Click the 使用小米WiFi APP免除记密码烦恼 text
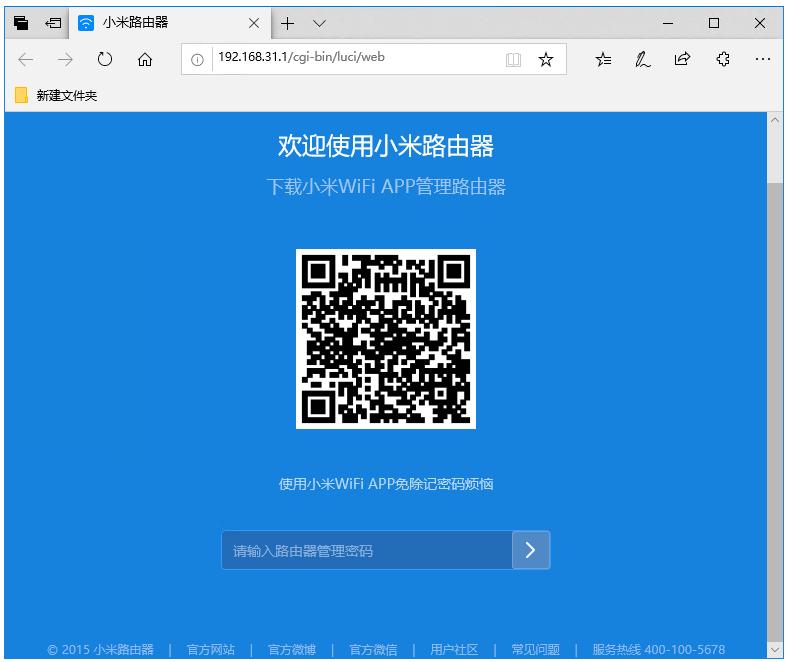Screen dimensions: 788x662 (x=386, y=484)
